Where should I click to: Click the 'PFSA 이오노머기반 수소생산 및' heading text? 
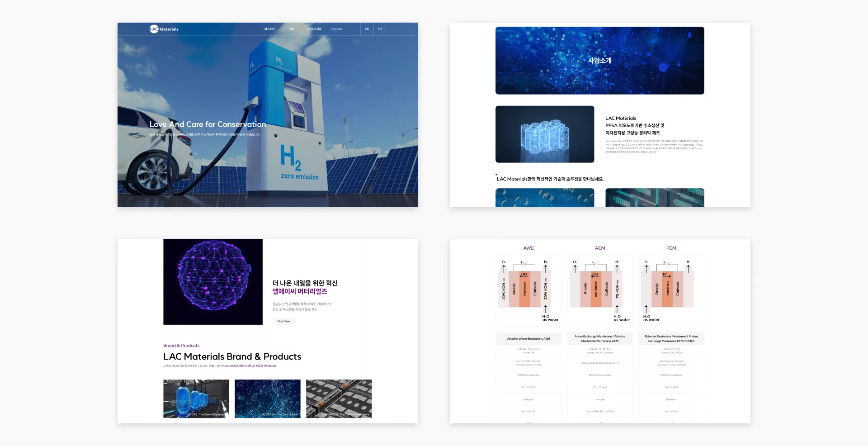[635, 125]
